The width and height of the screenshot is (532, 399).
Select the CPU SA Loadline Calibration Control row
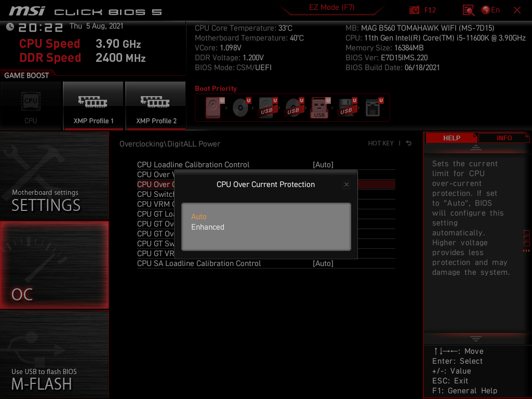[x=266, y=263]
